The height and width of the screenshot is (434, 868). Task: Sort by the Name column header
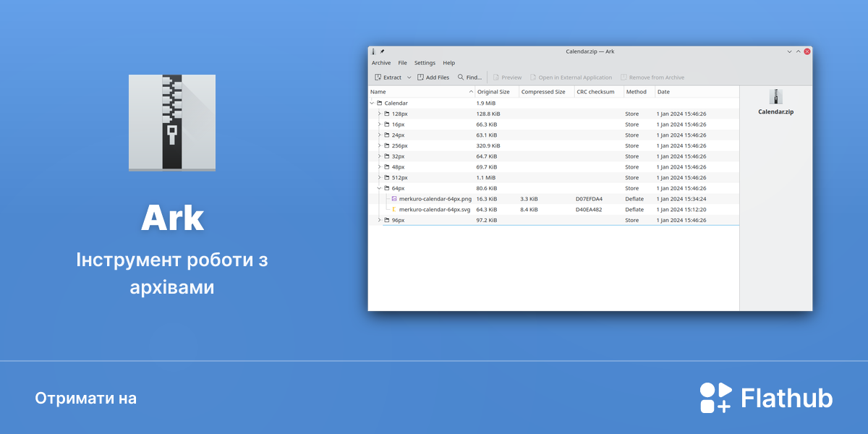point(422,92)
